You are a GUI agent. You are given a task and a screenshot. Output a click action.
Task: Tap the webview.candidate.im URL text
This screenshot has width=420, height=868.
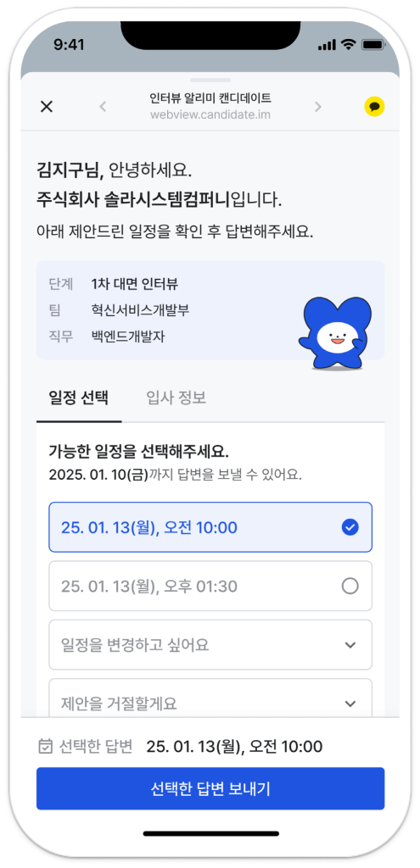pyautogui.click(x=210, y=115)
